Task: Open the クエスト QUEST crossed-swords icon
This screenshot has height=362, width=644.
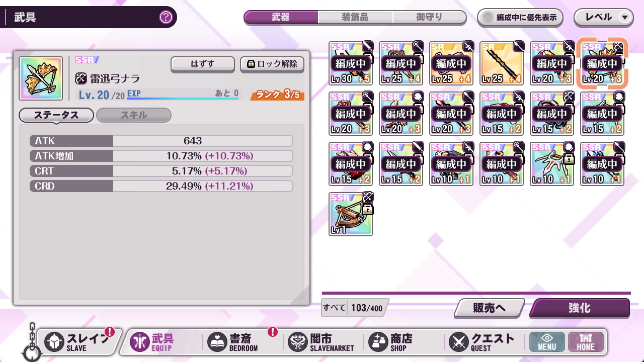Action: point(458,342)
